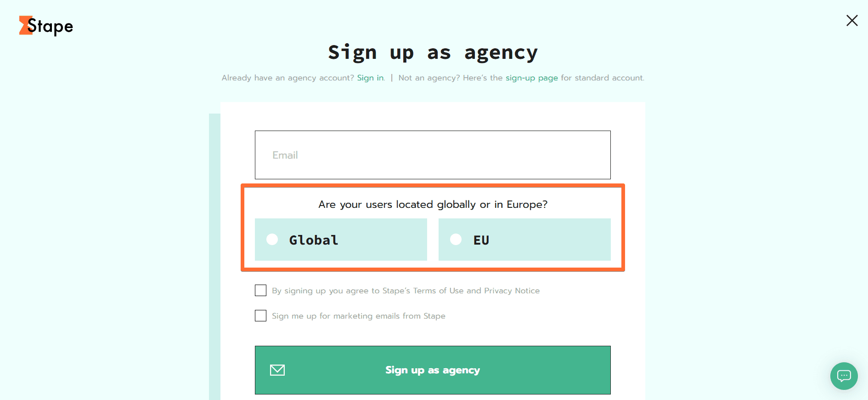Click the Sign up as agency heading
The height and width of the screenshot is (400, 868).
click(432, 52)
